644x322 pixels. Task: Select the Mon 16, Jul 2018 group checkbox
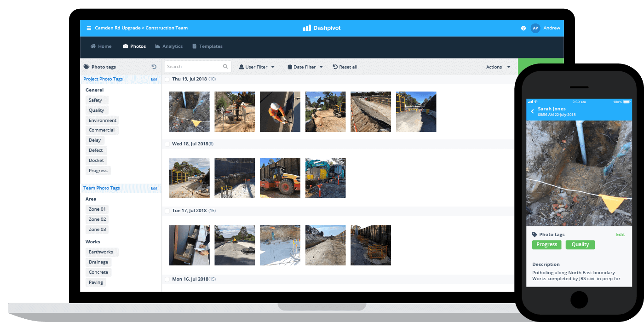[x=167, y=279]
